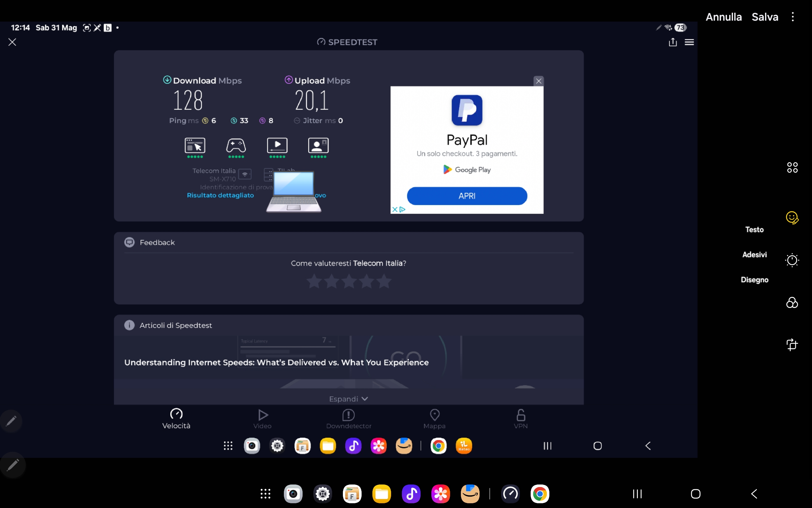Click the Feedback chat bubble icon
The height and width of the screenshot is (508, 812).
click(129, 242)
